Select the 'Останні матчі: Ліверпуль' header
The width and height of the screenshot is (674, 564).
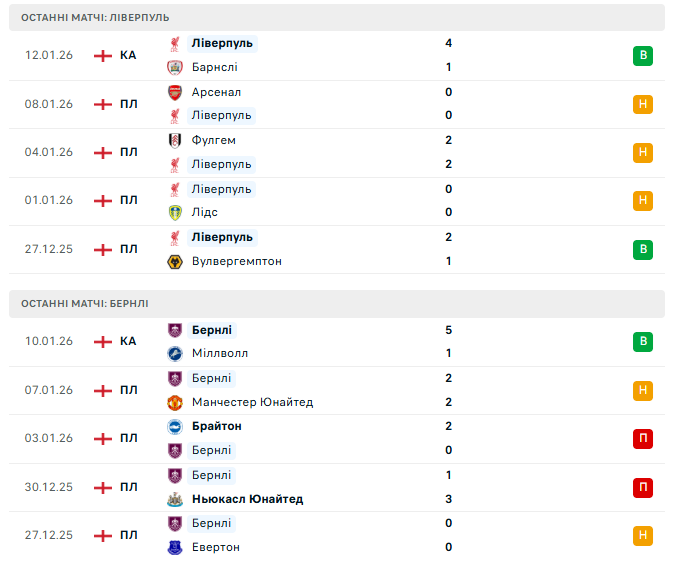pyautogui.click(x=95, y=17)
